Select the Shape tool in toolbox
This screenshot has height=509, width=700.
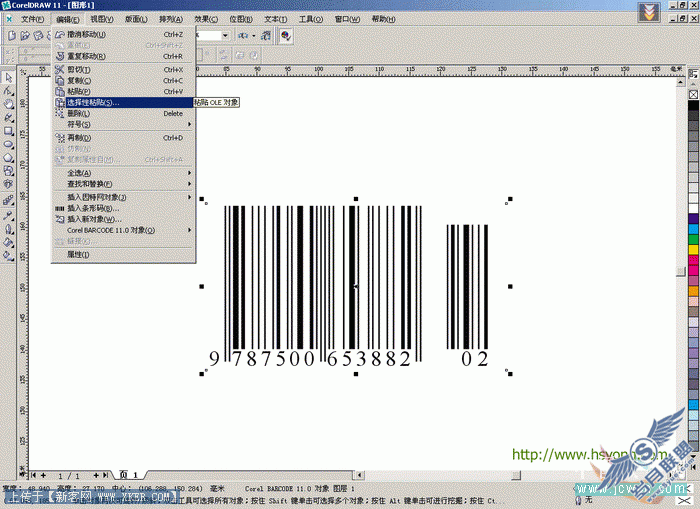8,91
